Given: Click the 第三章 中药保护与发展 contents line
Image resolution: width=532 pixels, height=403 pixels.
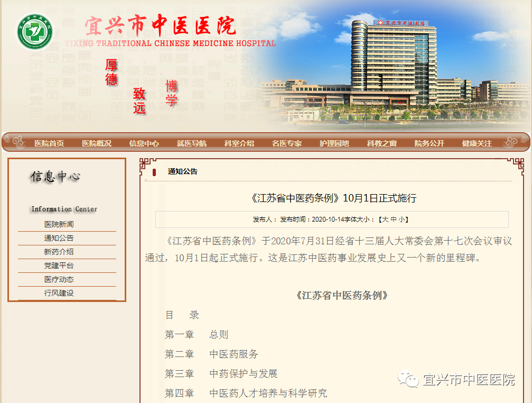Looking at the screenshot, I should tap(221, 373).
